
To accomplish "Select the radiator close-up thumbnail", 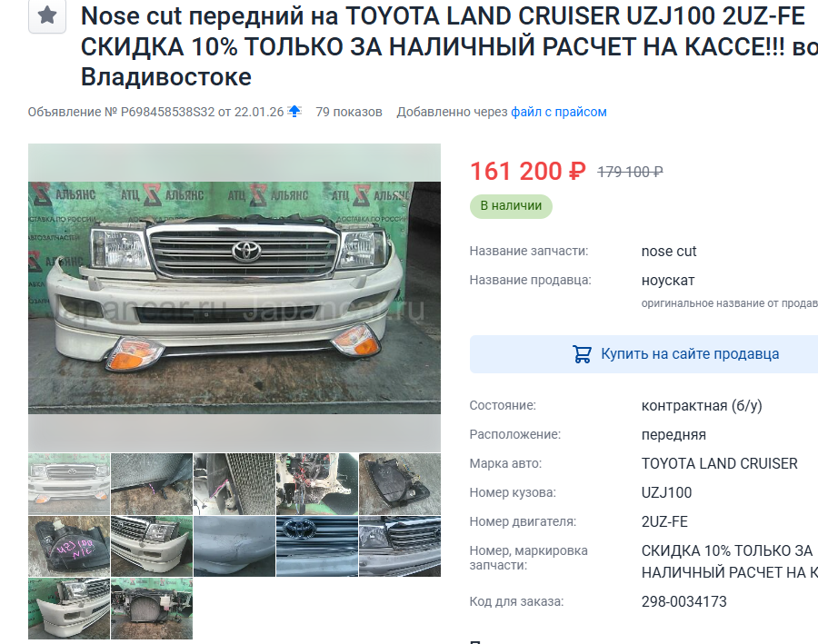I will 151,484.
